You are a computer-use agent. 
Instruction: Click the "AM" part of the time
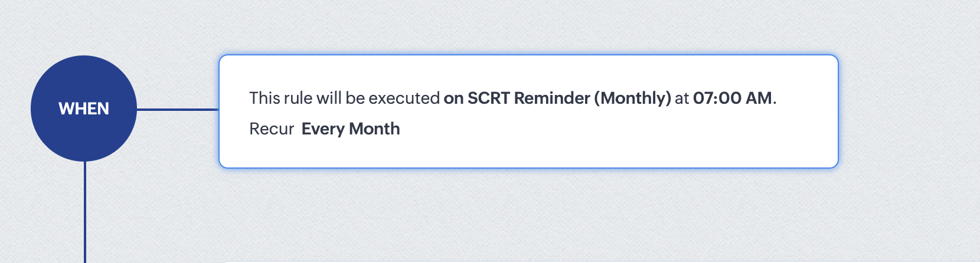pos(759,98)
